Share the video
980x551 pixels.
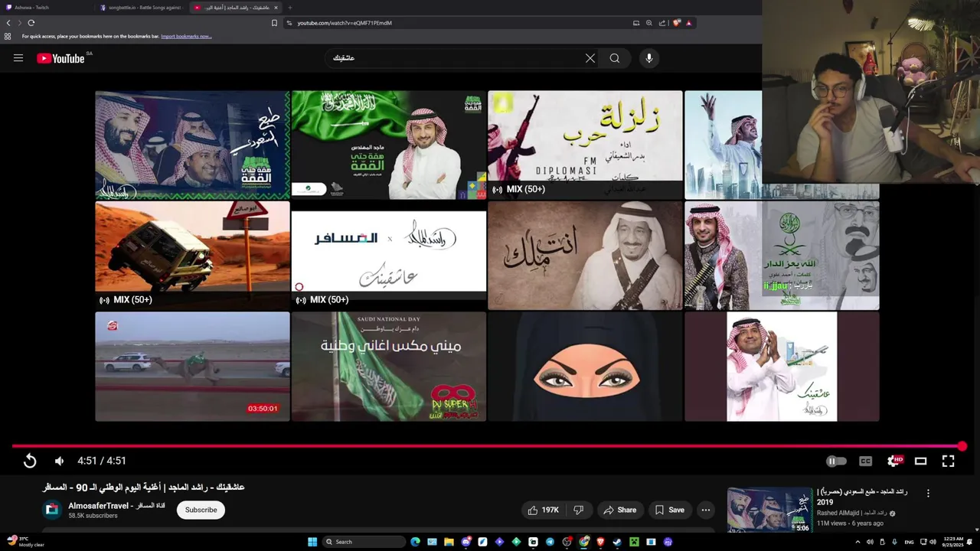pyautogui.click(x=619, y=510)
